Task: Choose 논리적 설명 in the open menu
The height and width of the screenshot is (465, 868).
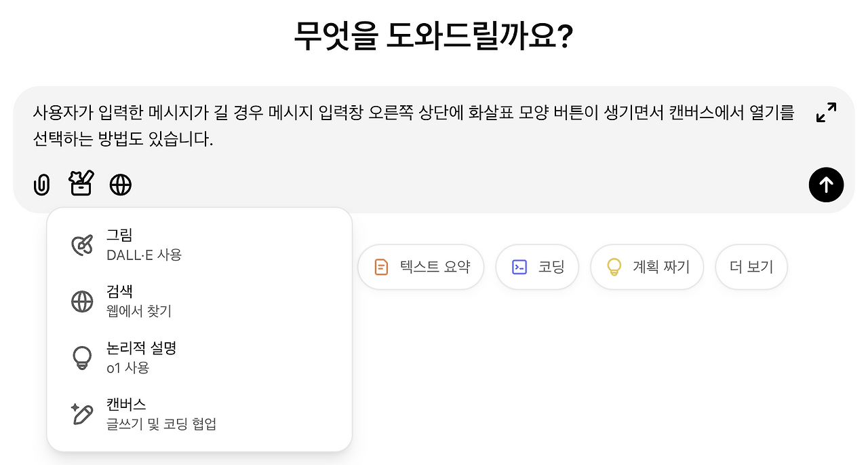Action: tap(141, 357)
